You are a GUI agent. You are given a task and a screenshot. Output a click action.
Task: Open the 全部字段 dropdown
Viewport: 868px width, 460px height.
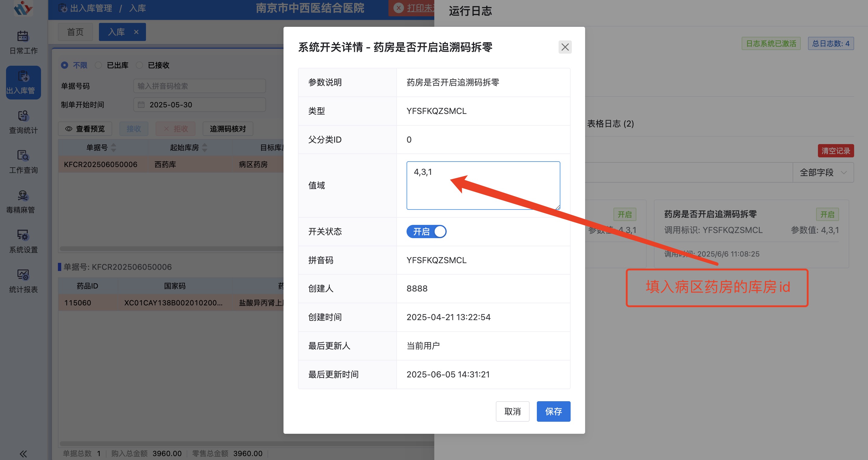pyautogui.click(x=823, y=172)
